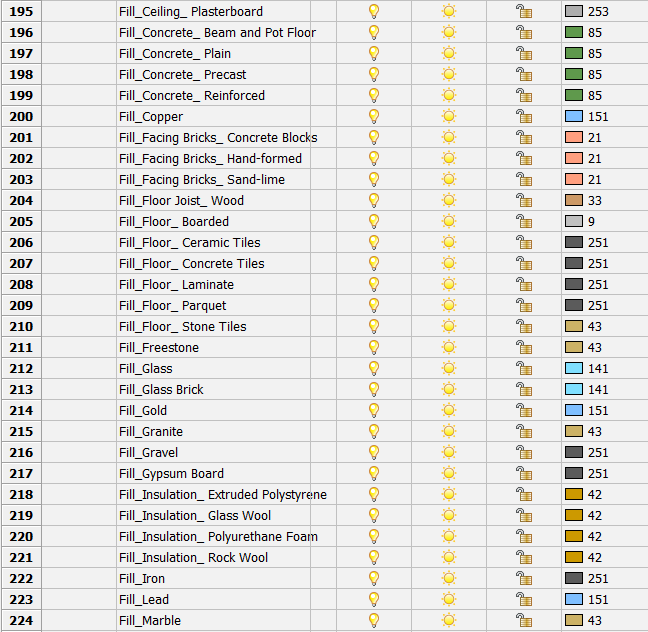Click row number 220
Image resolution: width=648 pixels, height=632 pixels.
[20, 537]
